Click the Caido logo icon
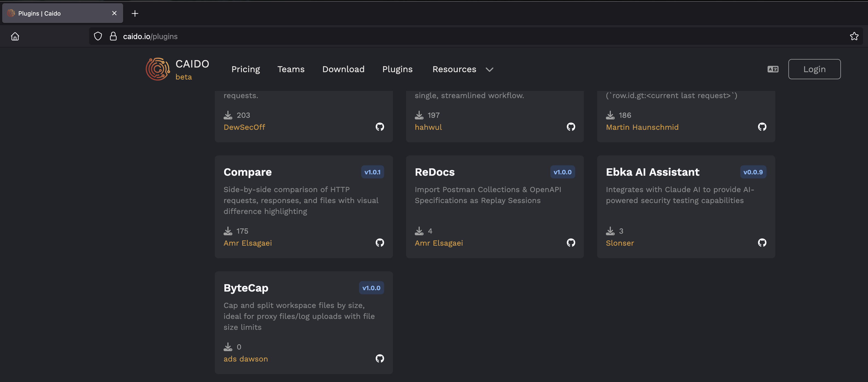Image resolution: width=868 pixels, height=382 pixels. click(157, 69)
